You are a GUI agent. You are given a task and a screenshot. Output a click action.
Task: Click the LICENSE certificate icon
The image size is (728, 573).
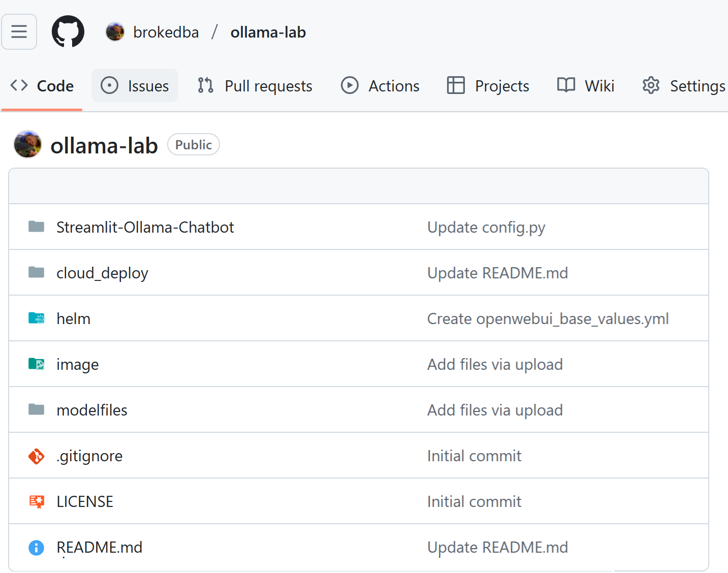pos(36,502)
